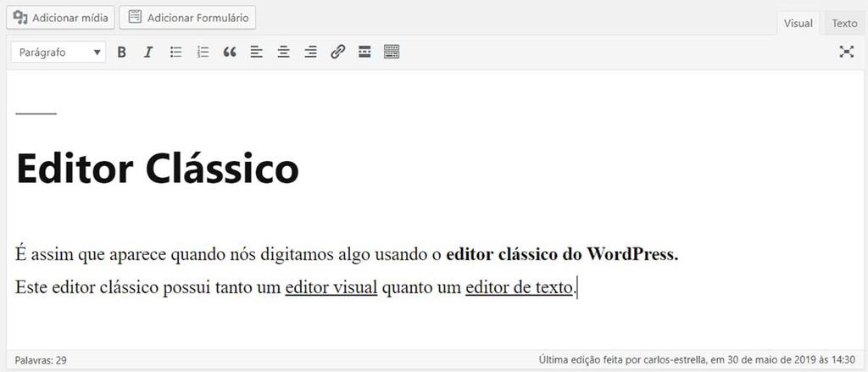
Task: Open the Parágrafo format dropdown
Action: pos(58,52)
